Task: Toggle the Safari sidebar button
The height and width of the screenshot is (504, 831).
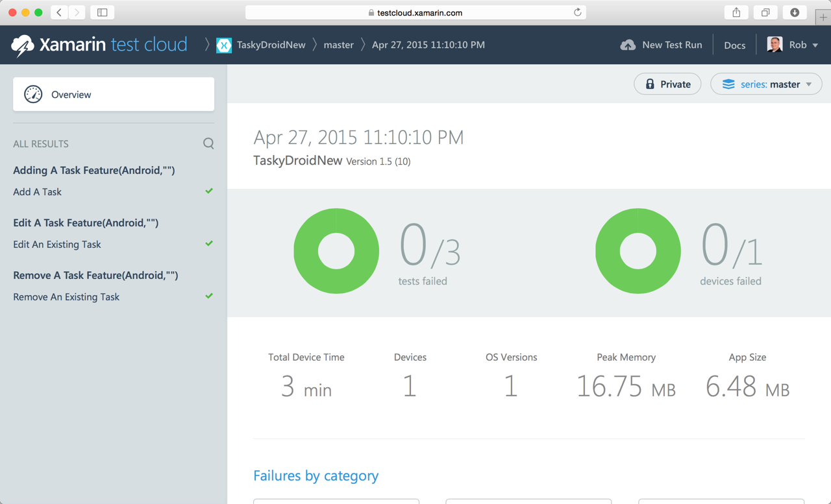Action: [x=103, y=12]
